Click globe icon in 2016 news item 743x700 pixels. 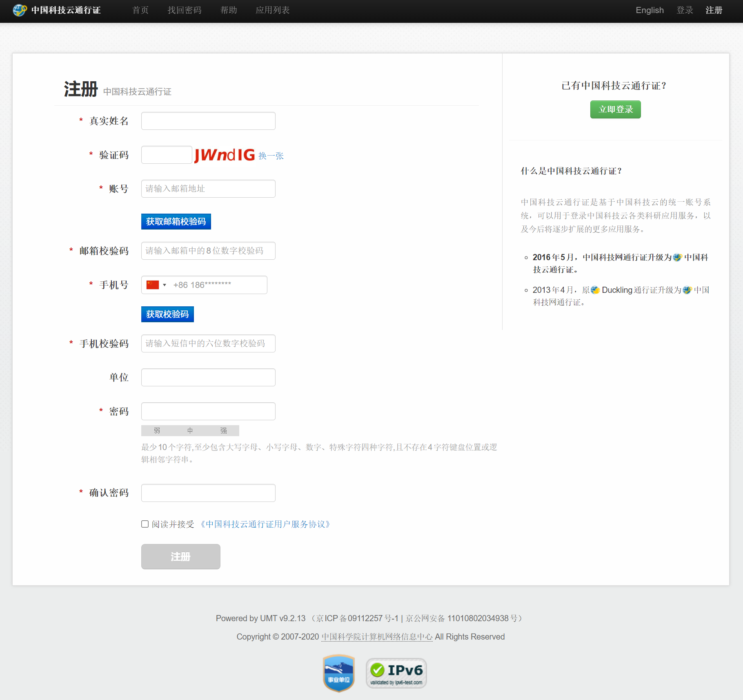tap(677, 257)
